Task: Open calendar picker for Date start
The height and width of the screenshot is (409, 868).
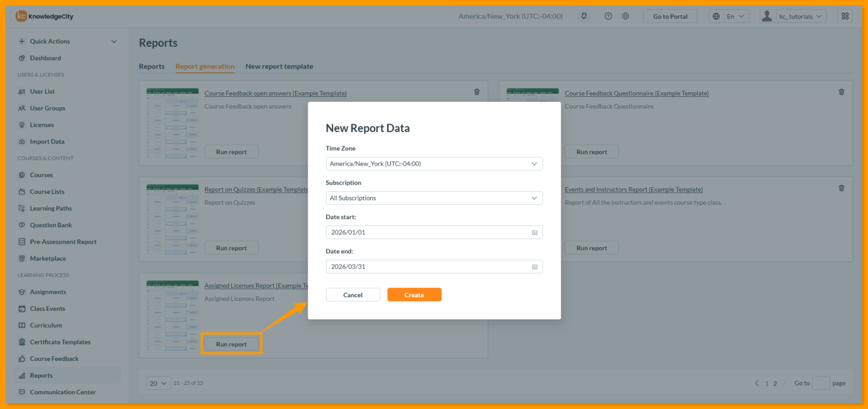Action: (535, 232)
